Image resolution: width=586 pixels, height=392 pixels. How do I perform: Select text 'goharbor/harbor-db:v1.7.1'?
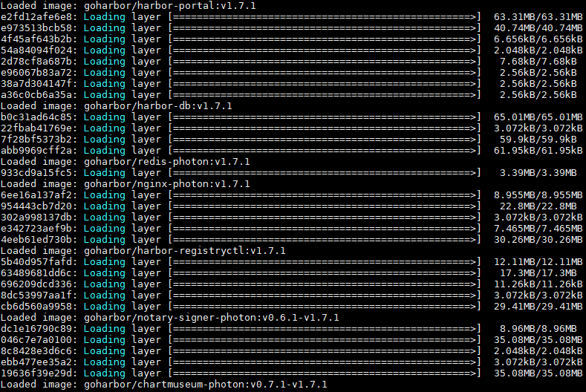158,106
